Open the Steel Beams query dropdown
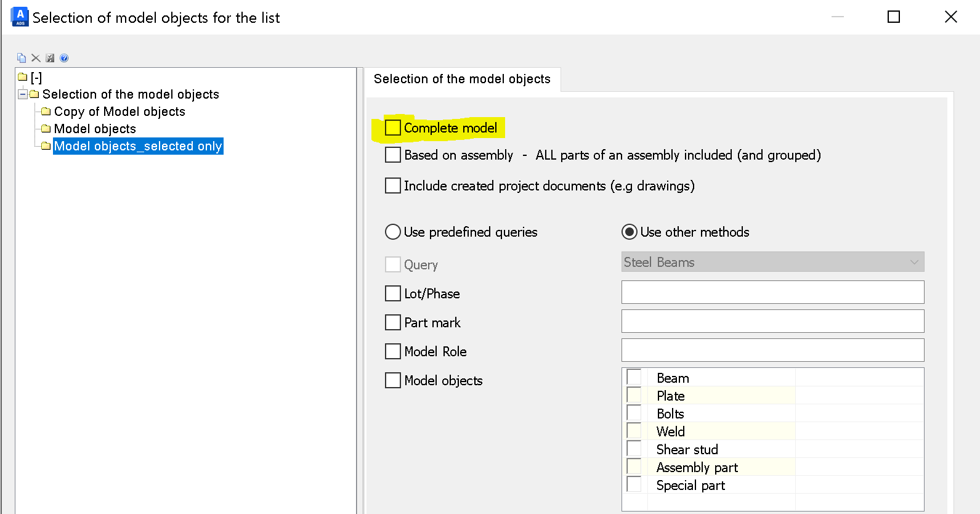Image resolution: width=980 pixels, height=514 pixels. [x=772, y=262]
